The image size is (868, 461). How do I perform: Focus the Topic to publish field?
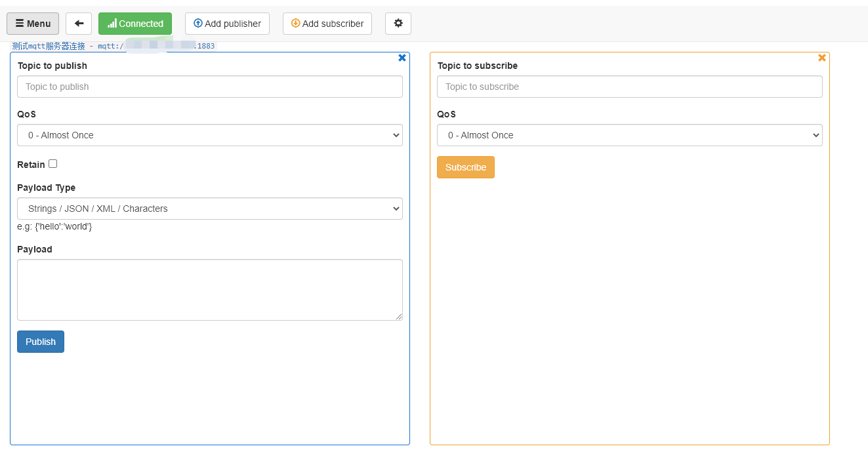(210, 87)
